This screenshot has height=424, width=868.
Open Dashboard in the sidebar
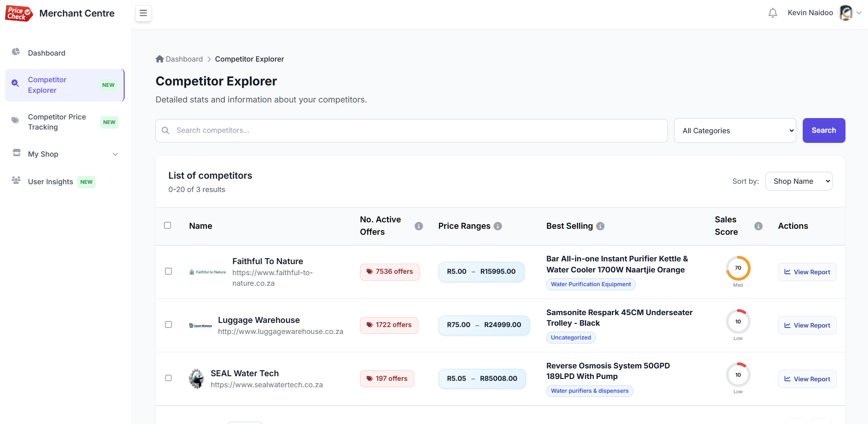click(x=65, y=53)
